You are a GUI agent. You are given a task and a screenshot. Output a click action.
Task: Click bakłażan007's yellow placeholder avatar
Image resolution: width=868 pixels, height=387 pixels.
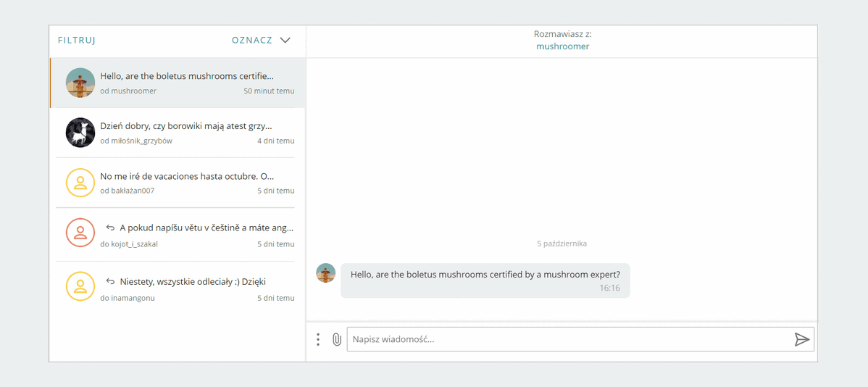pos(80,183)
